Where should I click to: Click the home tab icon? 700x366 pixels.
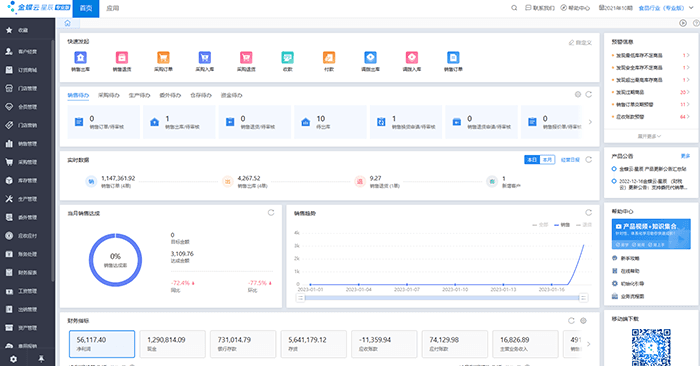coord(67,23)
